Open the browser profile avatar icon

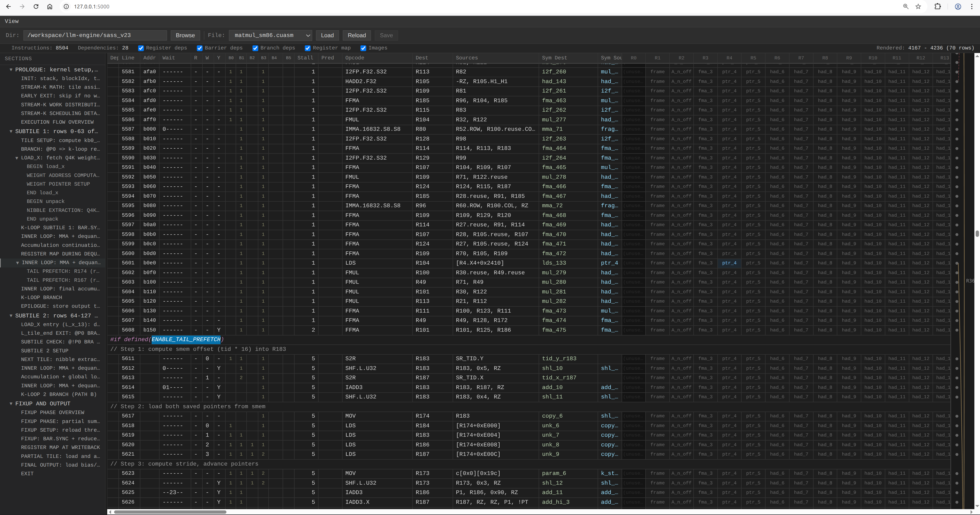point(958,6)
